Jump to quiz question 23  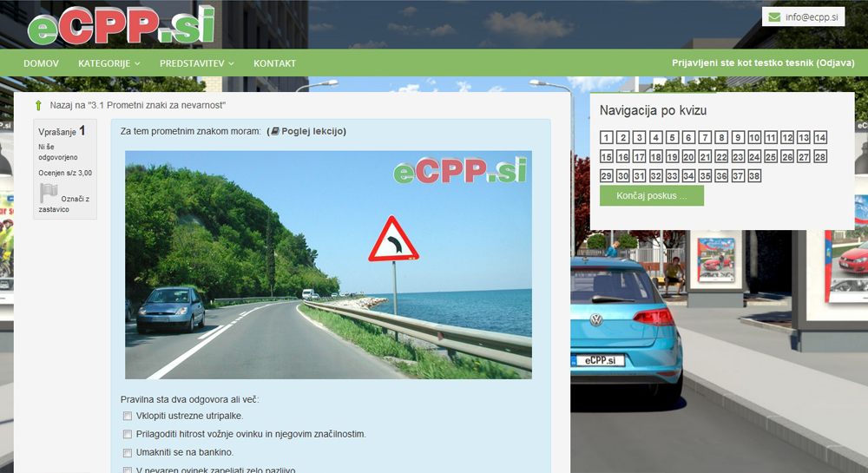[738, 156]
